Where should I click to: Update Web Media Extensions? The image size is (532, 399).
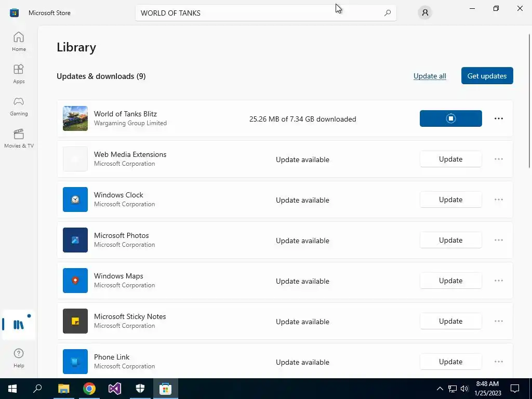(x=450, y=159)
